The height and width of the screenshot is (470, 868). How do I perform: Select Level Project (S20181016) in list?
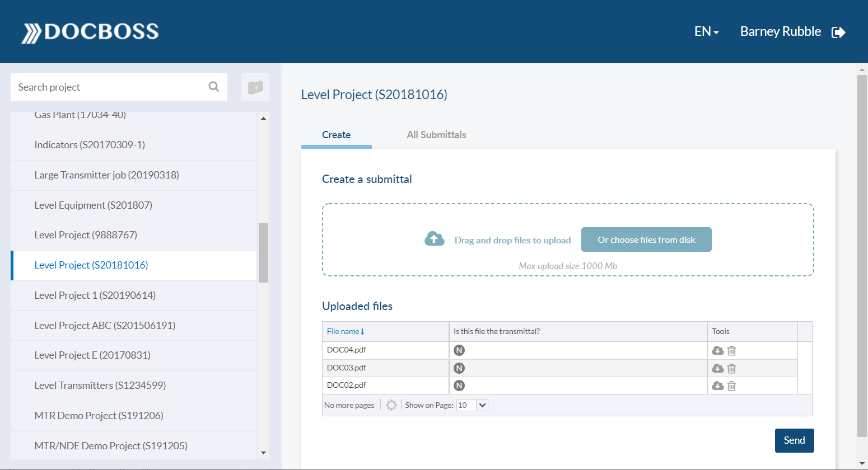[x=134, y=265]
